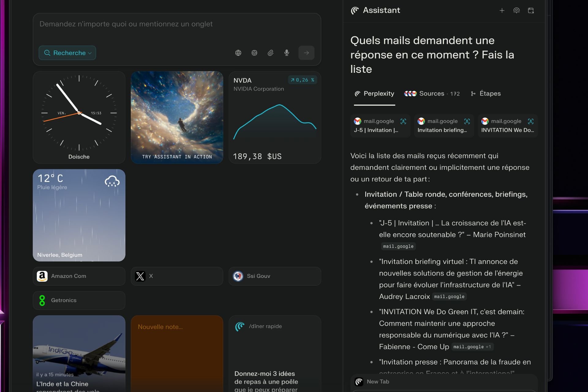Image resolution: width=588 pixels, height=392 pixels.
Task: Select the Perplexity answer tab
Action: [374, 94]
